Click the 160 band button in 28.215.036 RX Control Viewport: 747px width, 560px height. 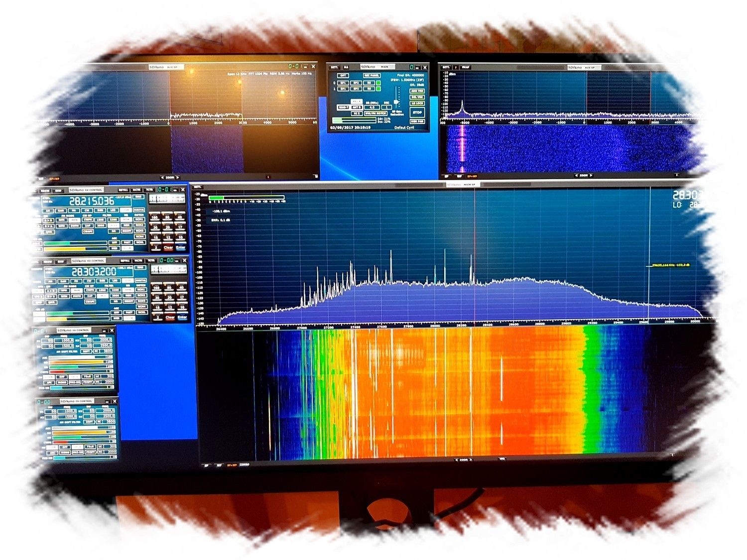pyautogui.click(x=155, y=216)
